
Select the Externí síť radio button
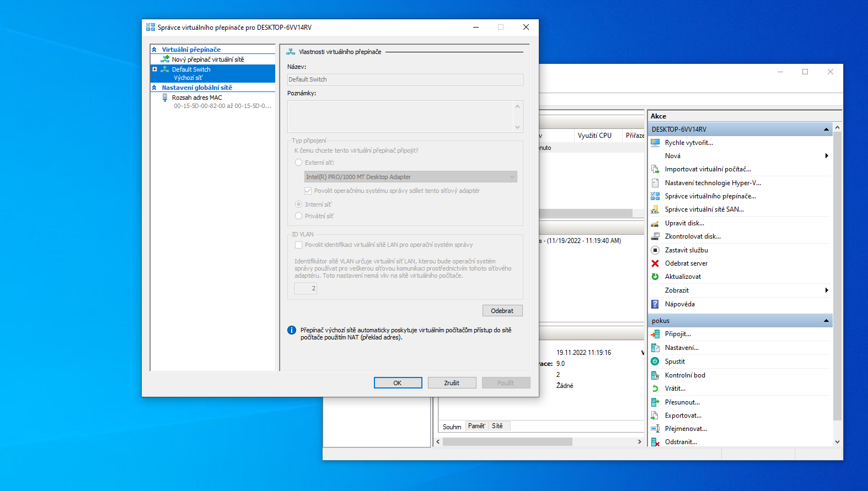pyautogui.click(x=299, y=163)
